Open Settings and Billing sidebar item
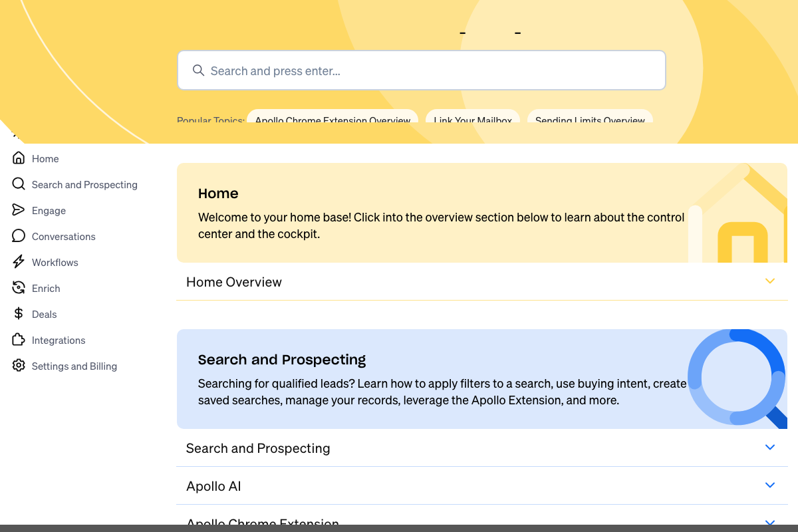 74,366
